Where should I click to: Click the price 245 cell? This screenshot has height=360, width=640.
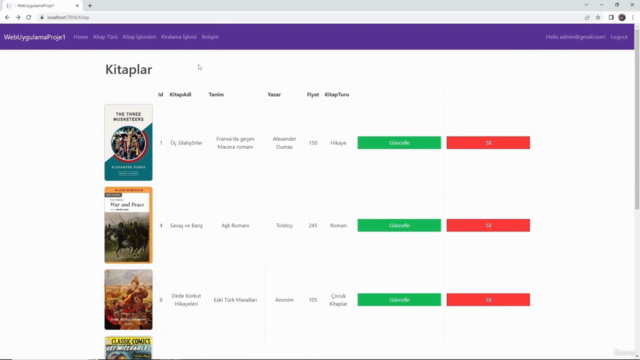coord(313,225)
